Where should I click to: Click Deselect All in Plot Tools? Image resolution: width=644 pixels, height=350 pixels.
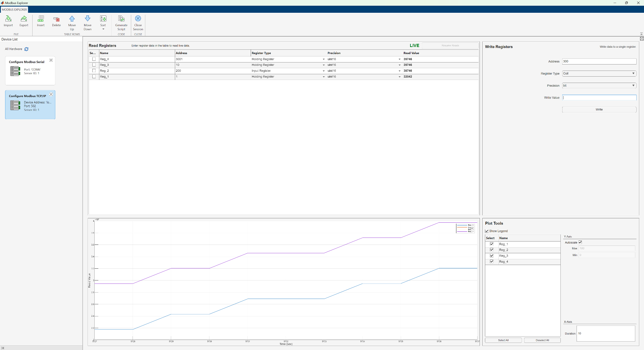[x=542, y=340]
